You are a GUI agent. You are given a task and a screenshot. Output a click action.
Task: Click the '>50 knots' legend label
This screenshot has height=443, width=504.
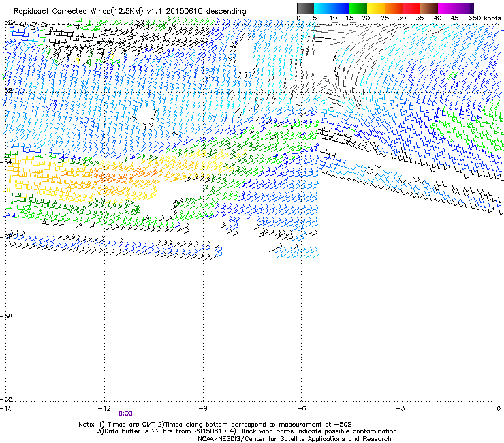(x=484, y=18)
